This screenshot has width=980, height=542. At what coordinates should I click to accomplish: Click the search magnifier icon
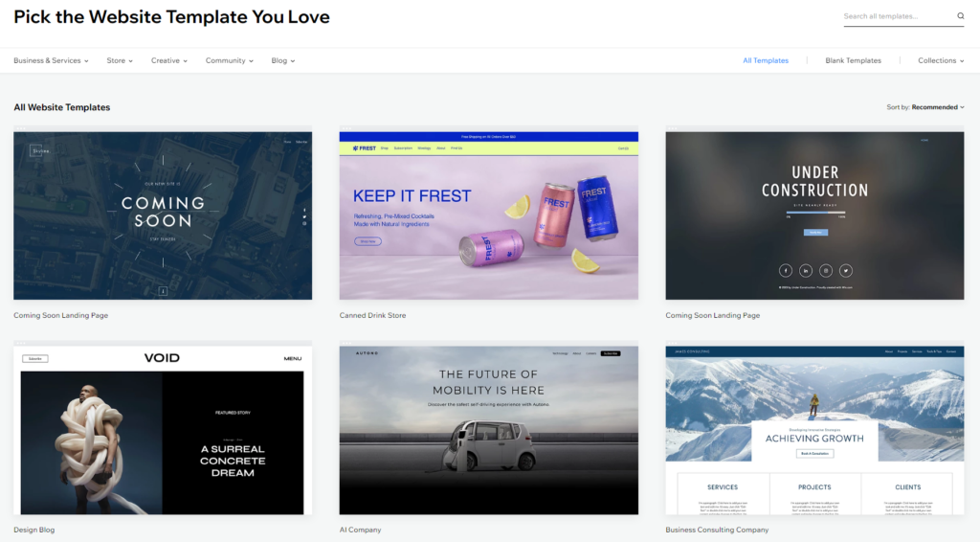tap(961, 16)
